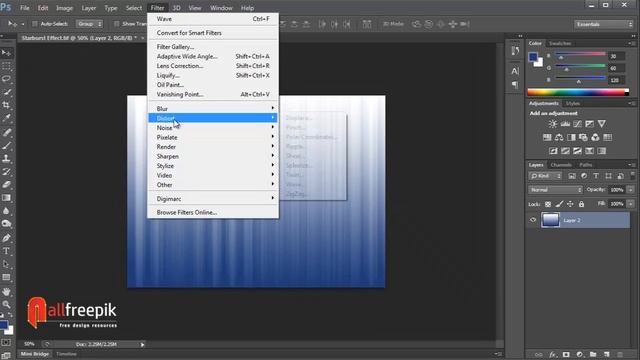Open the status bar info arrow
The height and width of the screenshot is (360, 640).
[x=142, y=344]
